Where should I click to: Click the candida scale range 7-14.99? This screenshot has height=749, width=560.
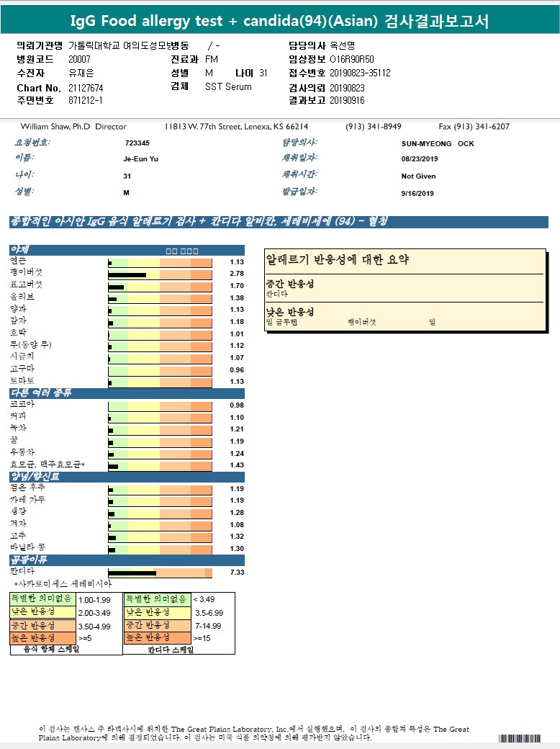coord(208,626)
